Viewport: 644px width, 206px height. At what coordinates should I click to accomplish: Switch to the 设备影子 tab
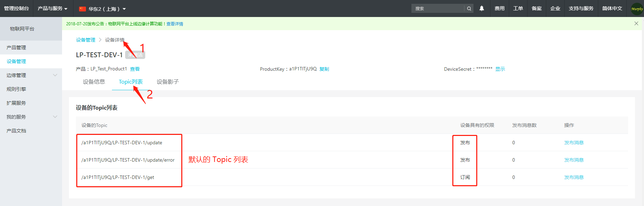tap(167, 82)
